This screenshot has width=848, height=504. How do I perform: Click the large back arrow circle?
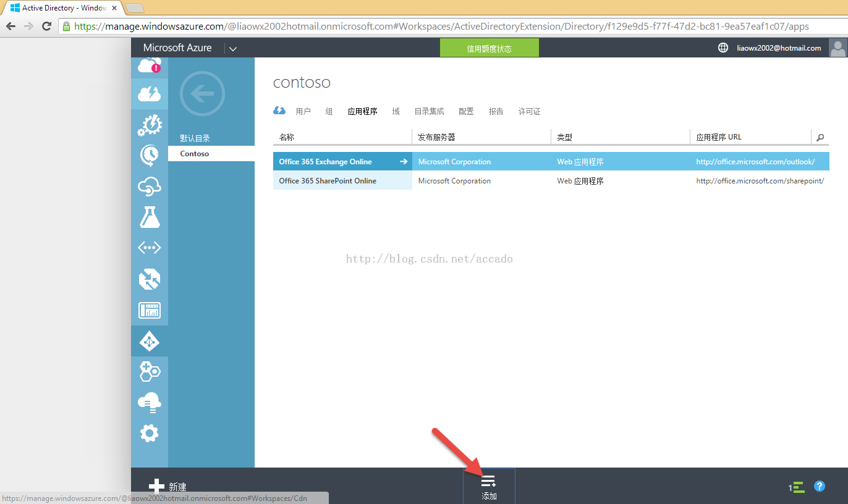(x=202, y=94)
